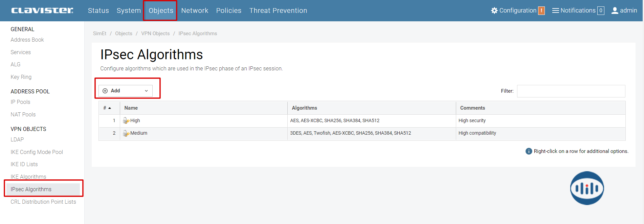
Task: Click the orange configuration alert badge
Action: coord(541,10)
